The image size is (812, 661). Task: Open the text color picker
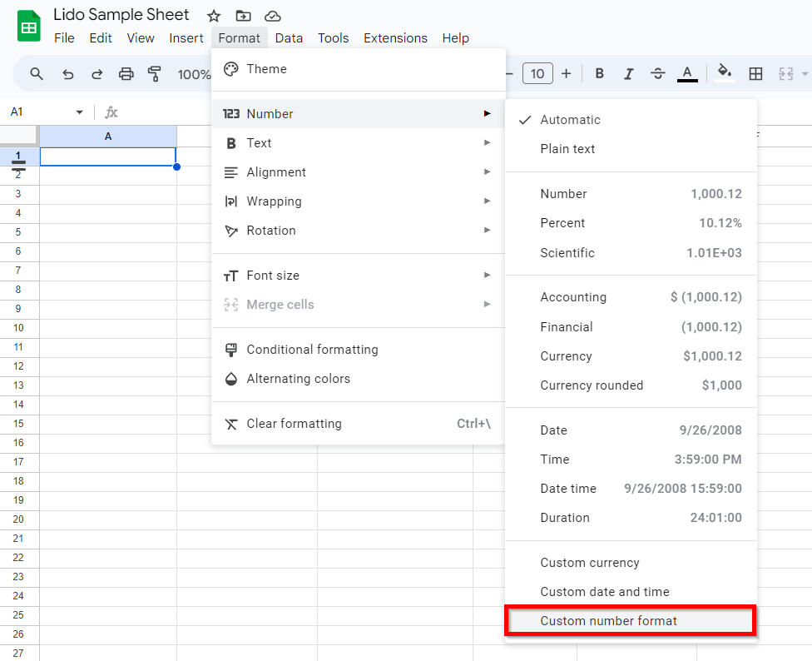(x=687, y=74)
